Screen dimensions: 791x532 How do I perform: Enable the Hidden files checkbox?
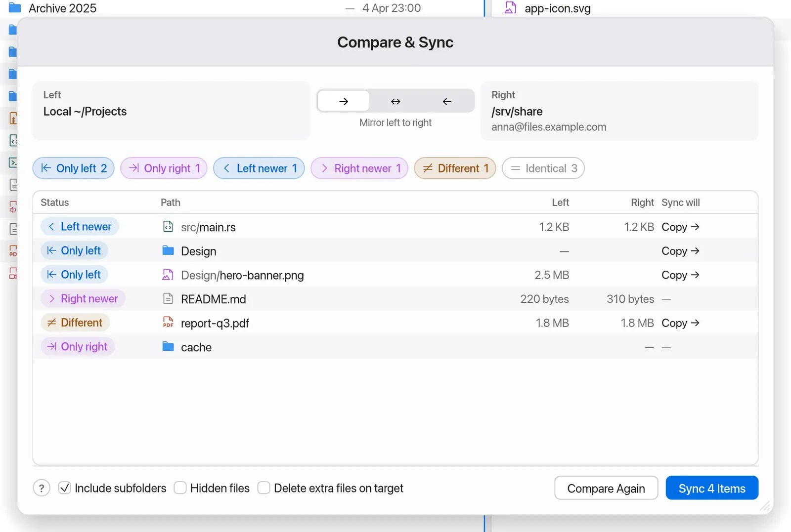(x=180, y=488)
